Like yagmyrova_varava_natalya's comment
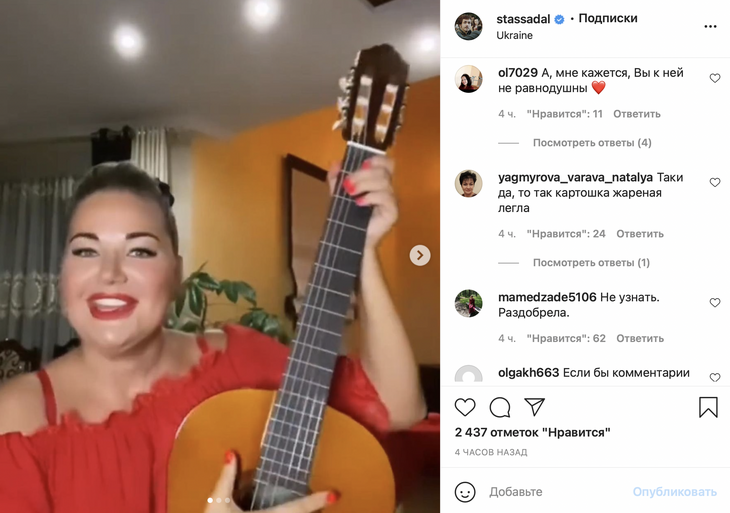The width and height of the screenshot is (730, 513). (x=715, y=182)
